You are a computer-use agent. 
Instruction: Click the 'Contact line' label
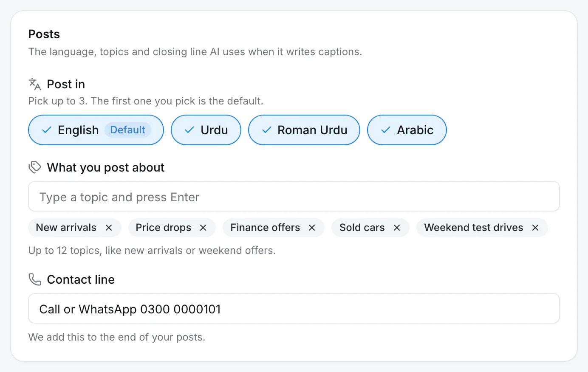point(81,279)
